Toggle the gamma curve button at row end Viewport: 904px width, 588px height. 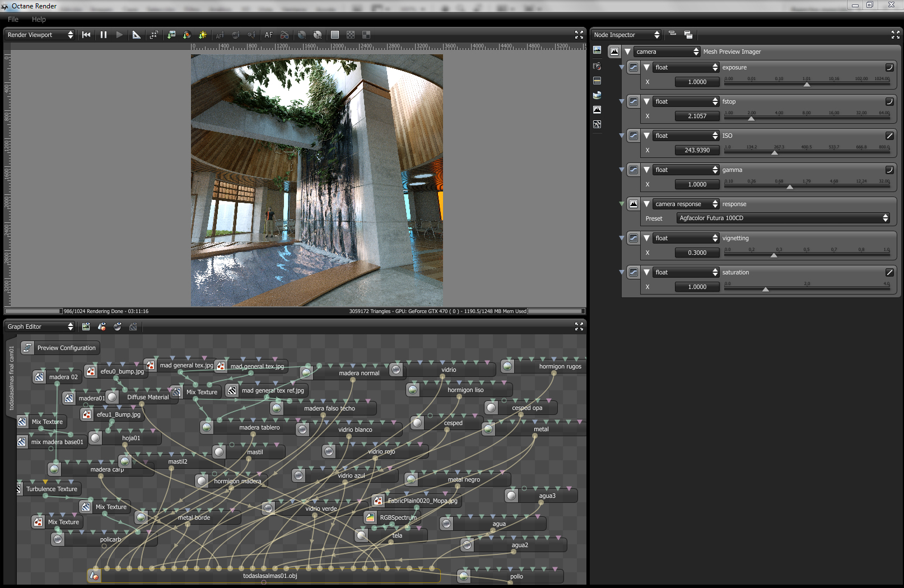point(889,170)
